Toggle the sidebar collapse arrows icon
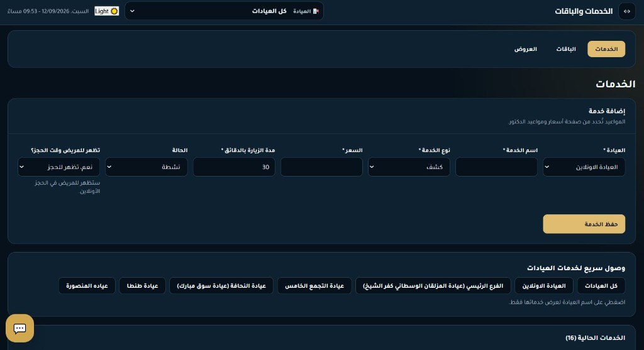 click(x=627, y=11)
